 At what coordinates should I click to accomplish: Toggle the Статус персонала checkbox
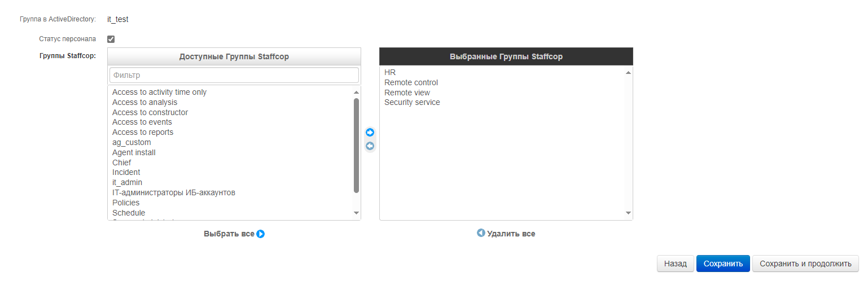point(111,39)
